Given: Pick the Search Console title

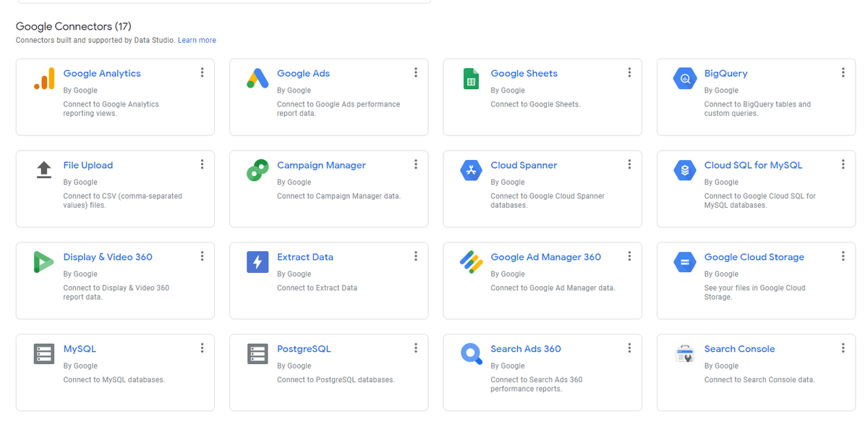Looking at the screenshot, I should [739, 349].
